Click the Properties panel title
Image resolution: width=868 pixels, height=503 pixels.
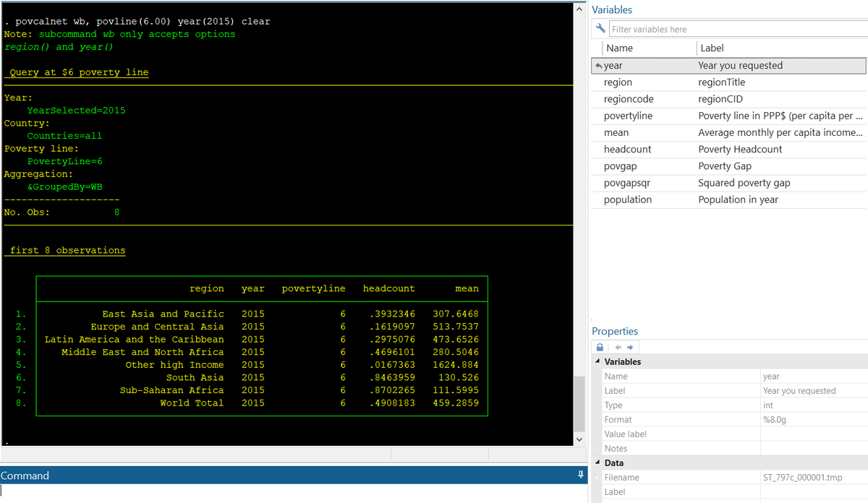coord(615,331)
